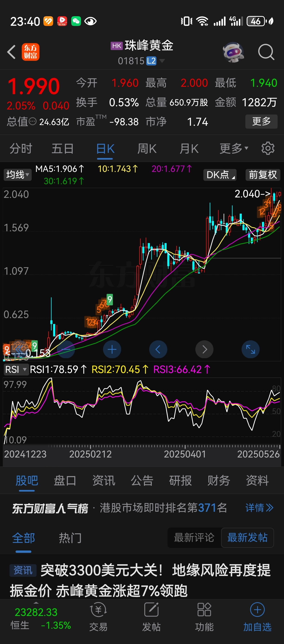
Task: Tap the search magnifier icon
Action: [x=266, y=52]
